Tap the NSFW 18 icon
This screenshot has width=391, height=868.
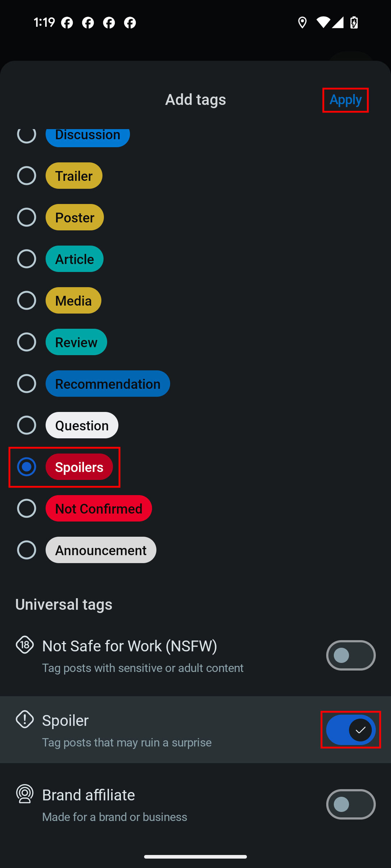[x=25, y=644]
